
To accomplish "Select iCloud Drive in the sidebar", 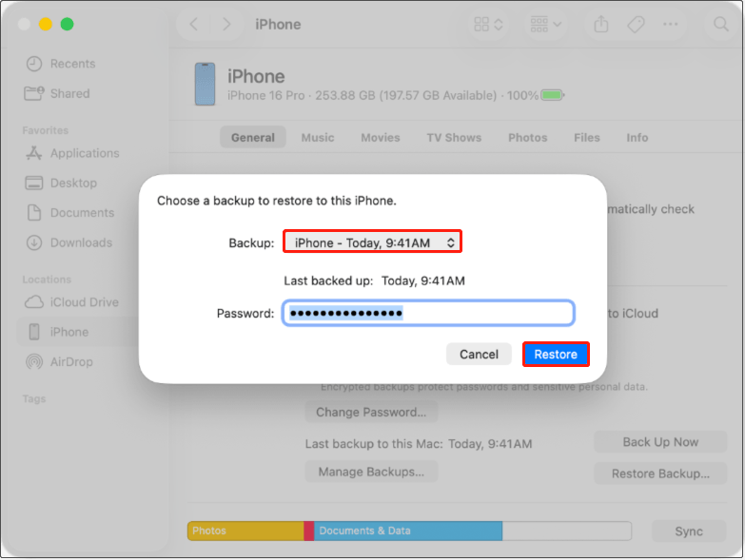I will [x=85, y=302].
